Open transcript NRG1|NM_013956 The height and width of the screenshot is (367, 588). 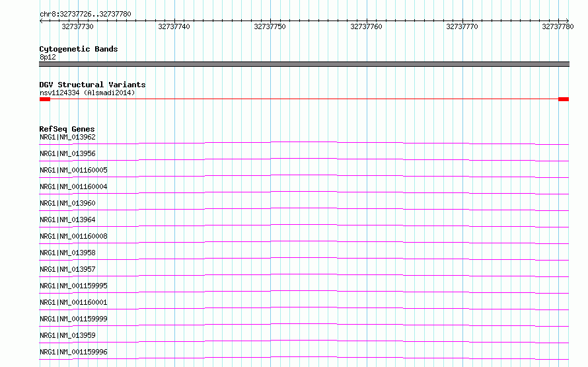point(67,153)
